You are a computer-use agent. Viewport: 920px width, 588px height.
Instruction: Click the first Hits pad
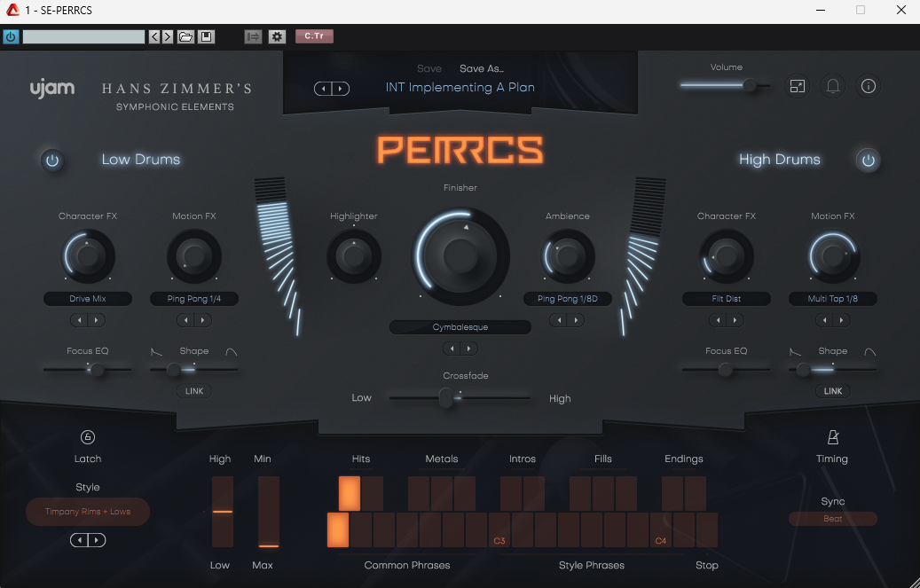350,493
